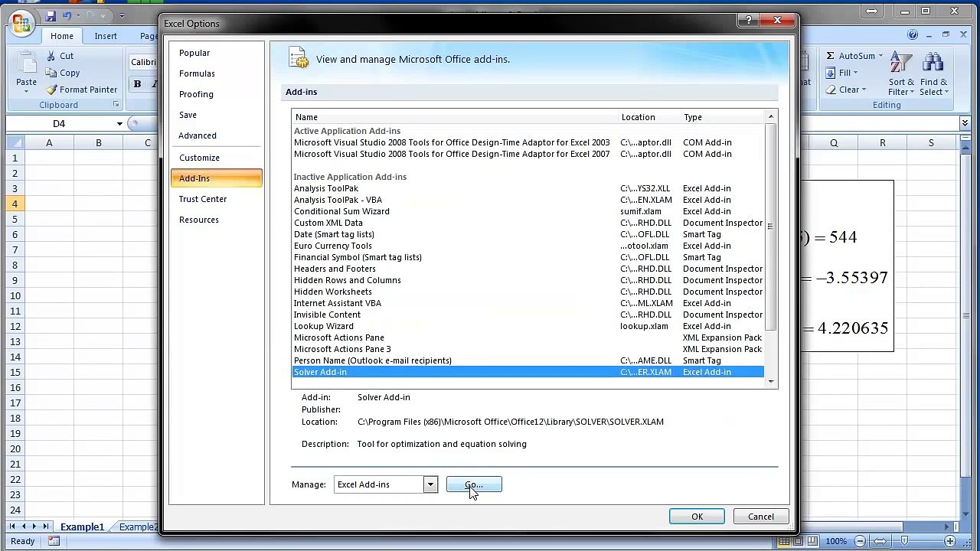Select the Add-Ins options category
The image size is (980, 551).
point(217,178)
